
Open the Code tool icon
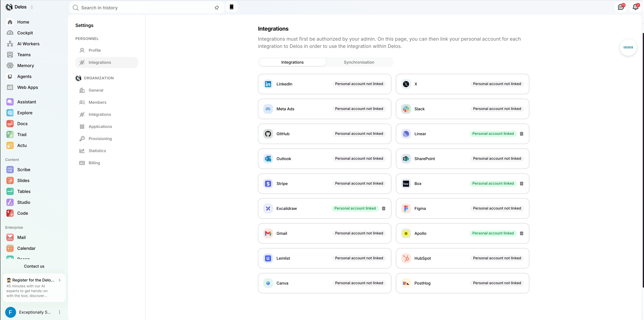10,213
